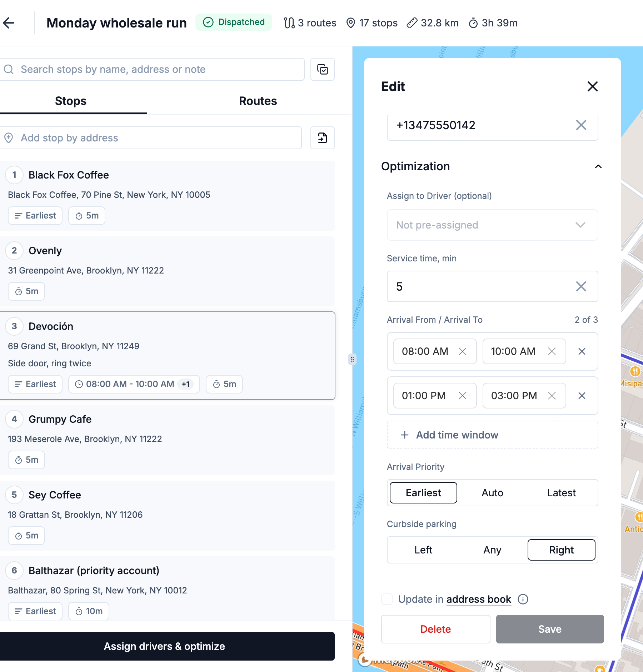Viewport: 643px width, 672px height.
Task: Clear the 01:00 PM arrival time
Action: pyautogui.click(x=463, y=396)
